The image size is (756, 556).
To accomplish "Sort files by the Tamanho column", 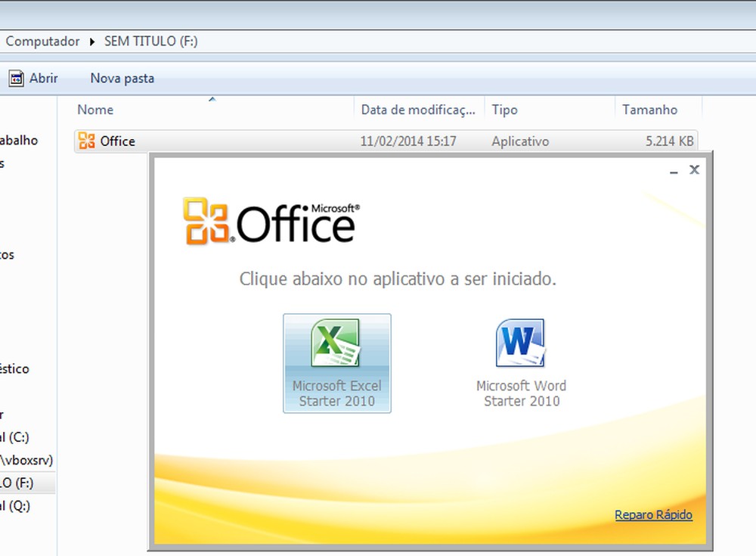I will 649,109.
